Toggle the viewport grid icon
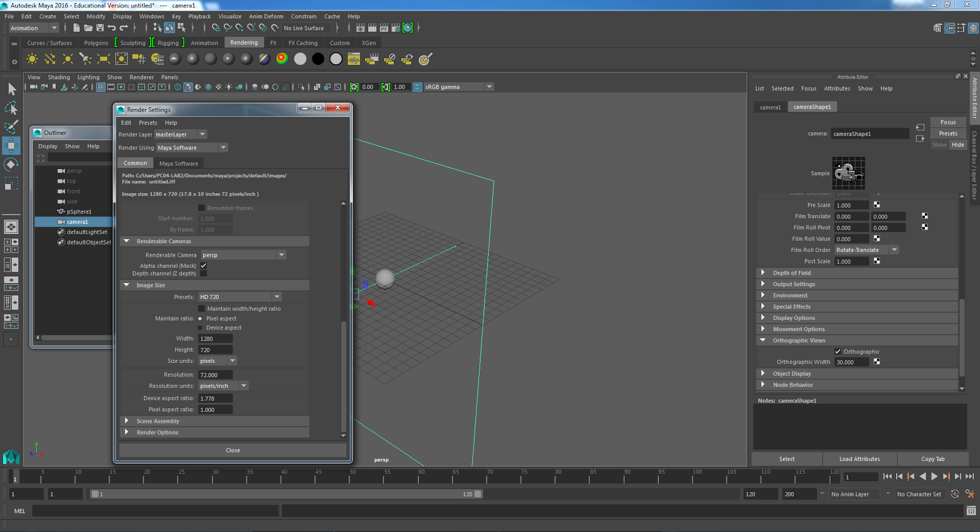 coord(100,87)
